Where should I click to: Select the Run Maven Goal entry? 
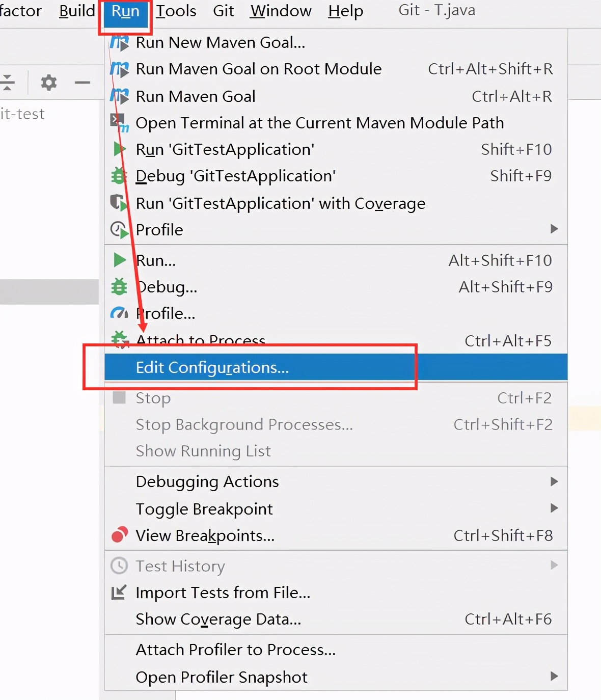coord(336,96)
